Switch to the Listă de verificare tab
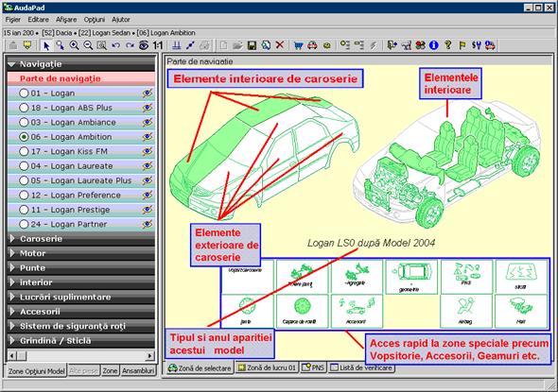Screen dimensions: 558x392 [x=361, y=367]
